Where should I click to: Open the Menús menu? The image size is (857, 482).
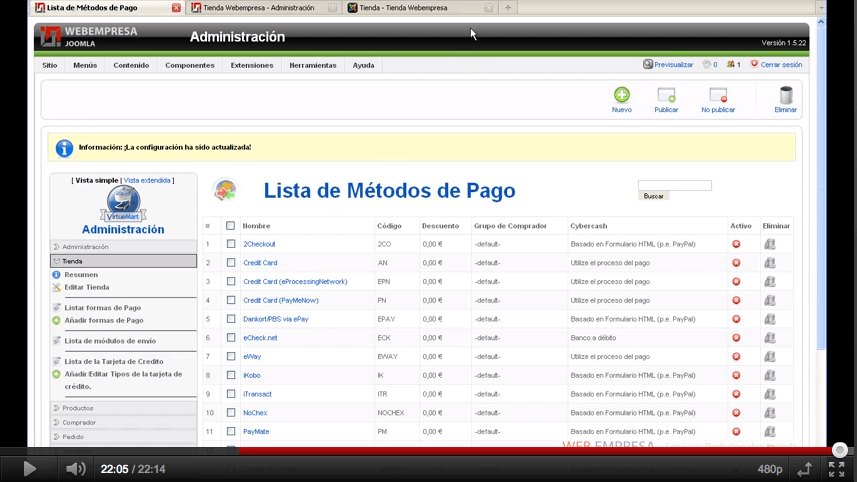tap(85, 65)
